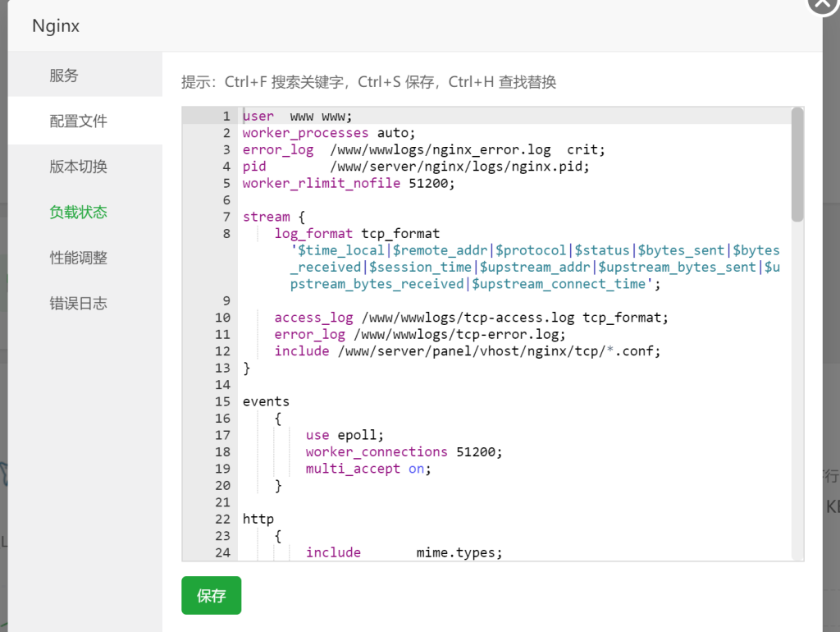840x632 pixels.
Task: Close the Nginx dialog
Action: 822,4
